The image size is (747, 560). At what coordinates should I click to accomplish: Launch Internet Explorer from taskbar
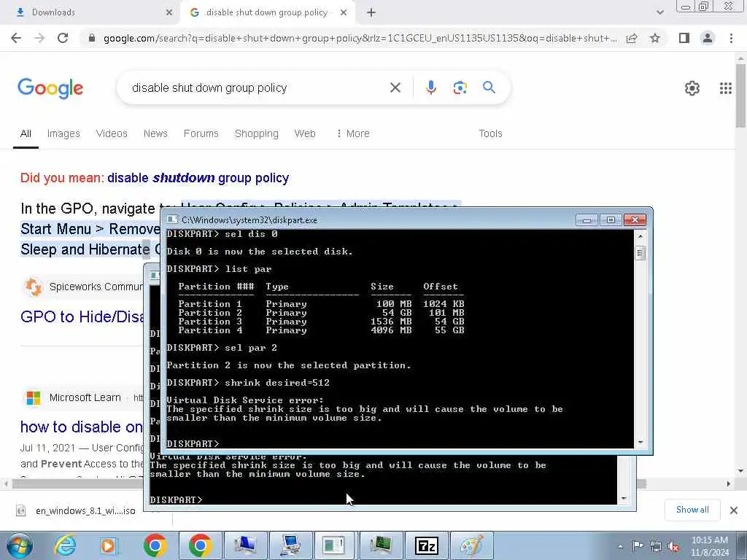click(x=65, y=545)
